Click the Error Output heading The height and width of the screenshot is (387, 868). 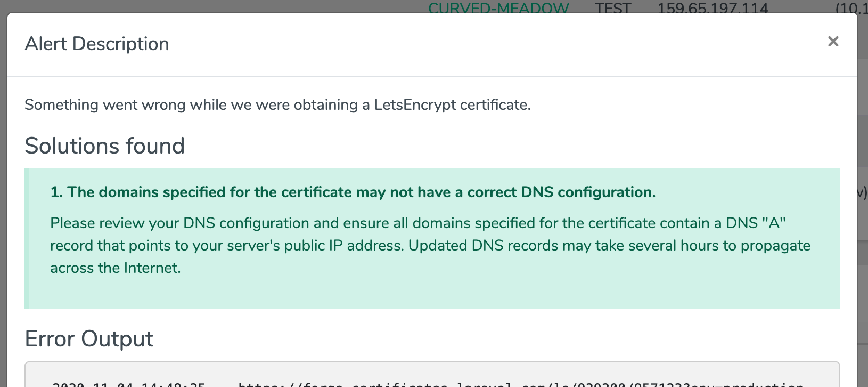(x=89, y=338)
